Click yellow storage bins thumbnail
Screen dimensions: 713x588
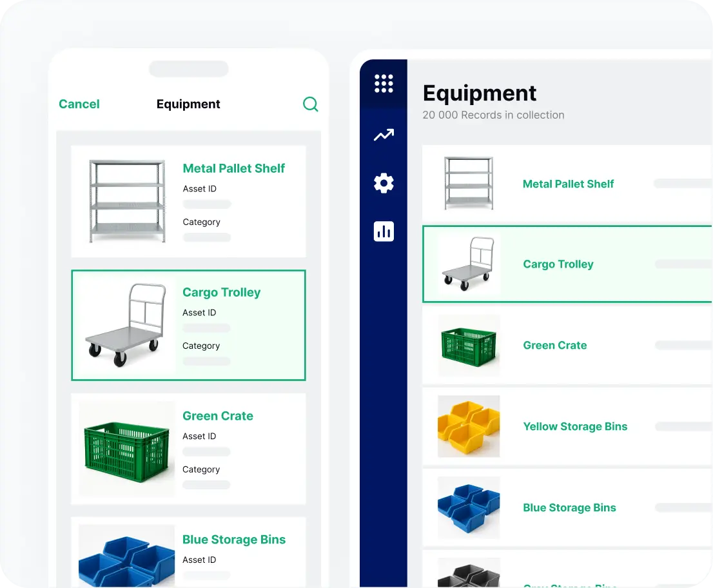tap(469, 427)
